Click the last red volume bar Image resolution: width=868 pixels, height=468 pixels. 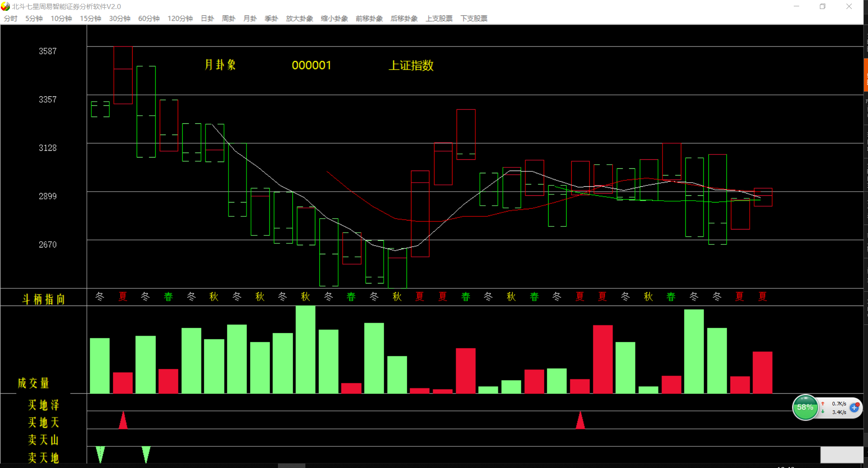coord(762,373)
